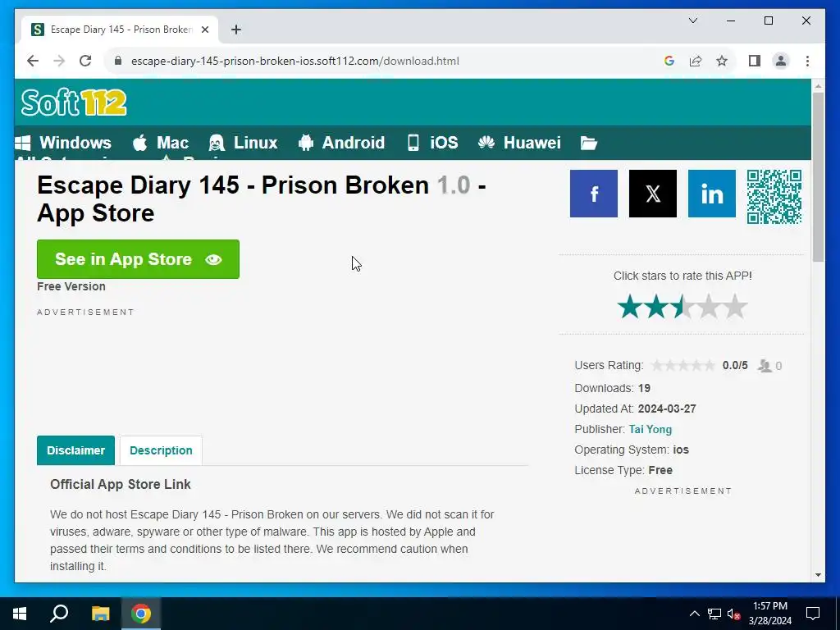The image size is (840, 630).
Task: Go back to the previous page
Action: click(33, 61)
